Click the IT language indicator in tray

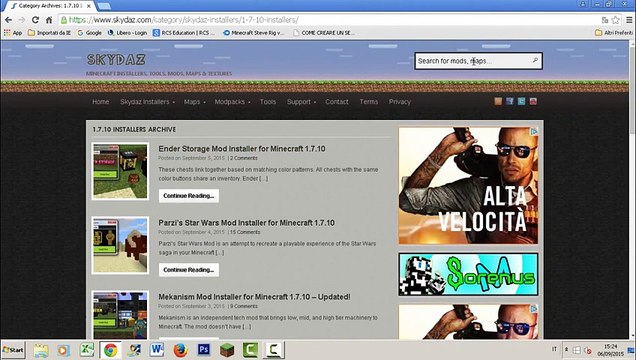[x=554, y=349]
